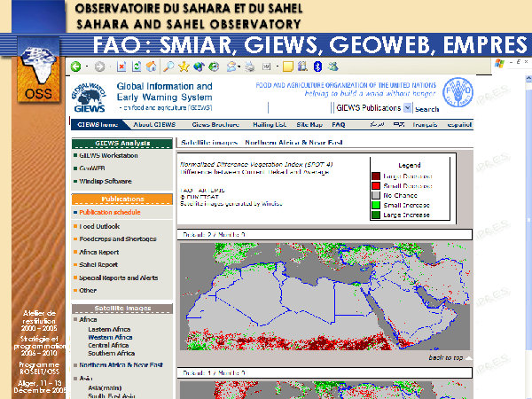Select Africa under Satellite Images

(88, 319)
